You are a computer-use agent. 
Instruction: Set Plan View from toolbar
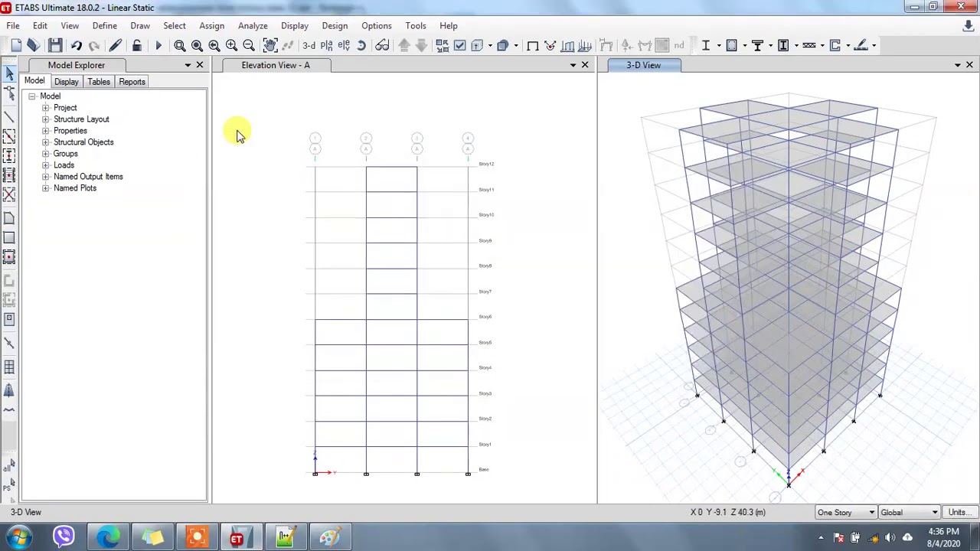coord(326,46)
